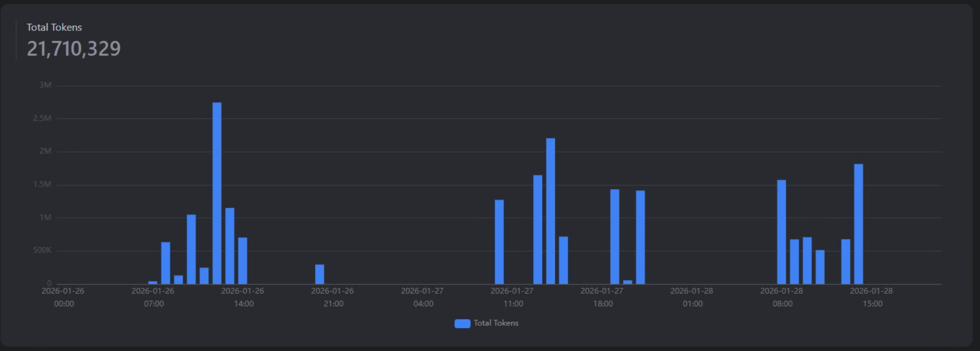Viewport: 980px width, 351px height.
Task: Click the 2026-01-28 15:00 axis label
Action: (x=872, y=297)
